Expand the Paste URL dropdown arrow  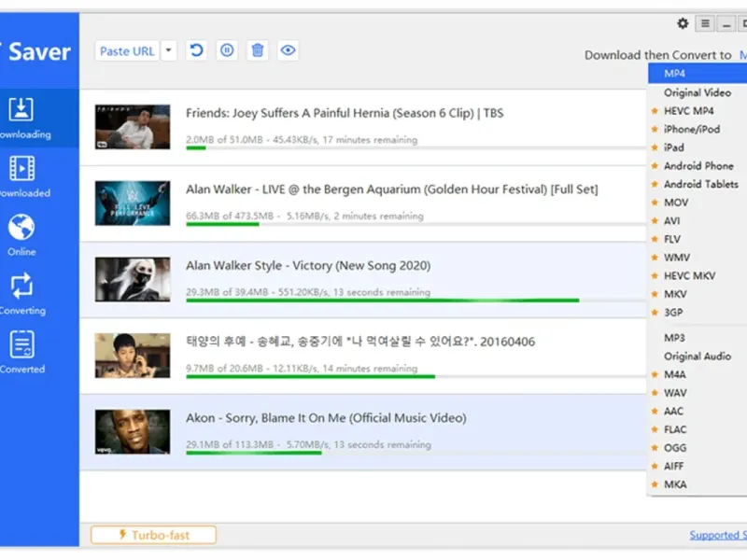point(169,51)
